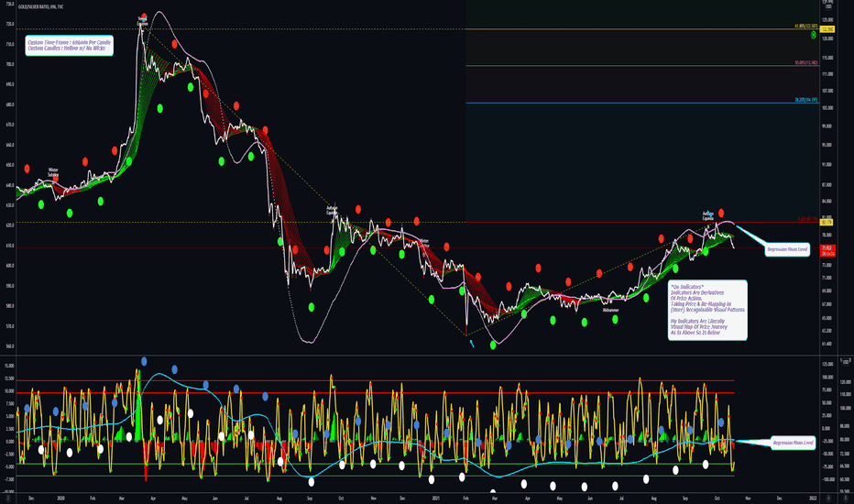Toggle the auto-scale 'A' icon at bottom-right
The image size is (854, 504).
(828, 498)
